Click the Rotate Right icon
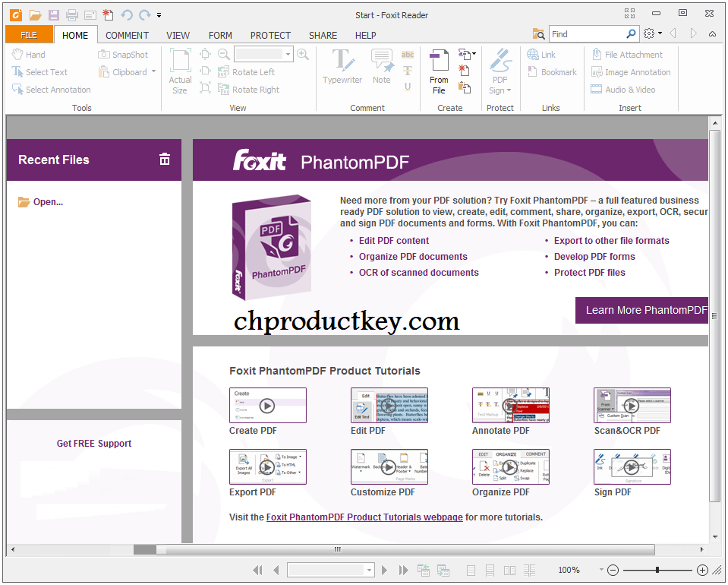728x585 pixels. point(224,89)
